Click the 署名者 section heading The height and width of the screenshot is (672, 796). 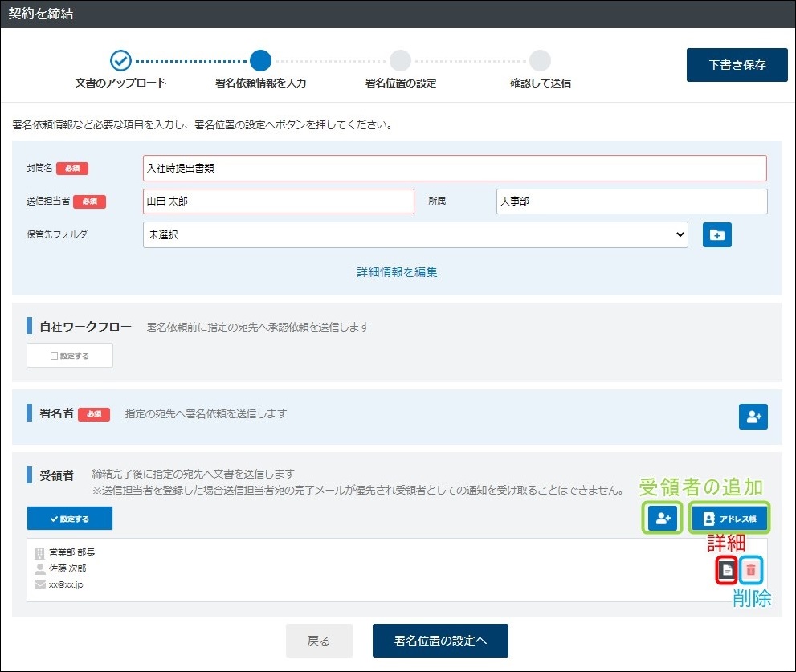pyautogui.click(x=56, y=413)
